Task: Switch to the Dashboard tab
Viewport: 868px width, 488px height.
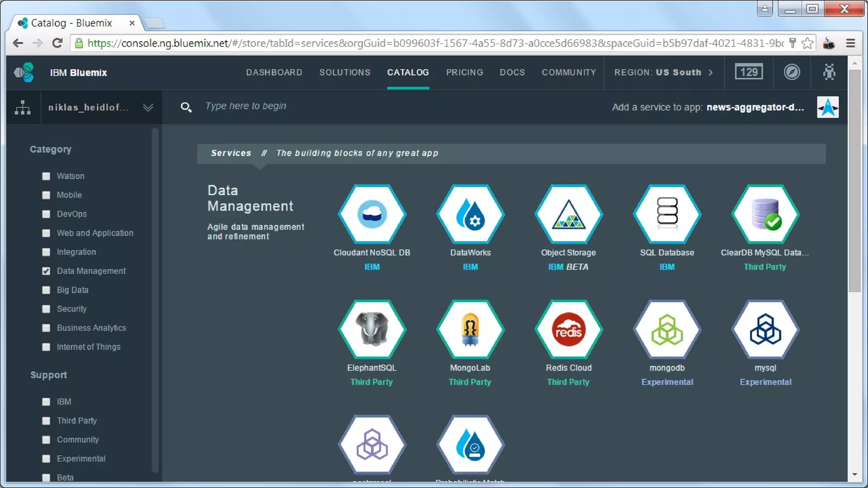Action: click(274, 72)
